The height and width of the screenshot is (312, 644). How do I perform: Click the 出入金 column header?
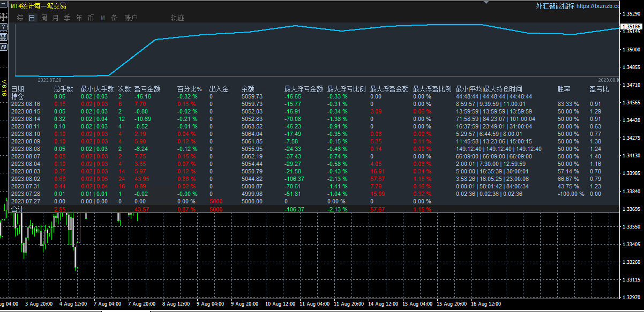click(219, 89)
